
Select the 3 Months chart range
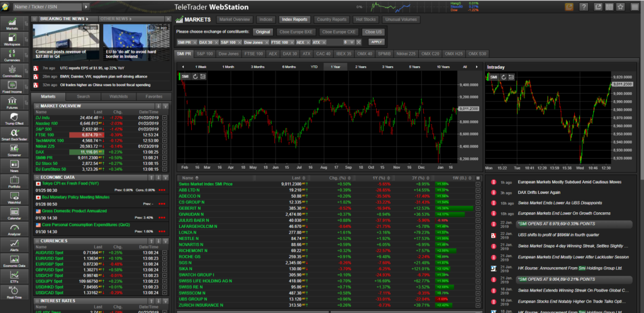257,67
